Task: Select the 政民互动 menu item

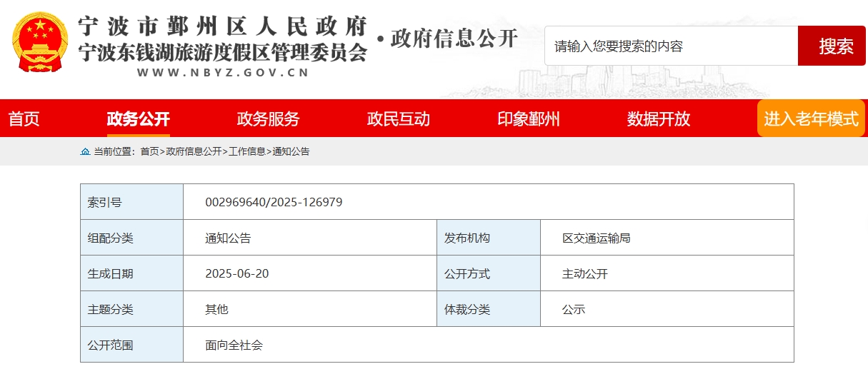Action: pos(399,118)
